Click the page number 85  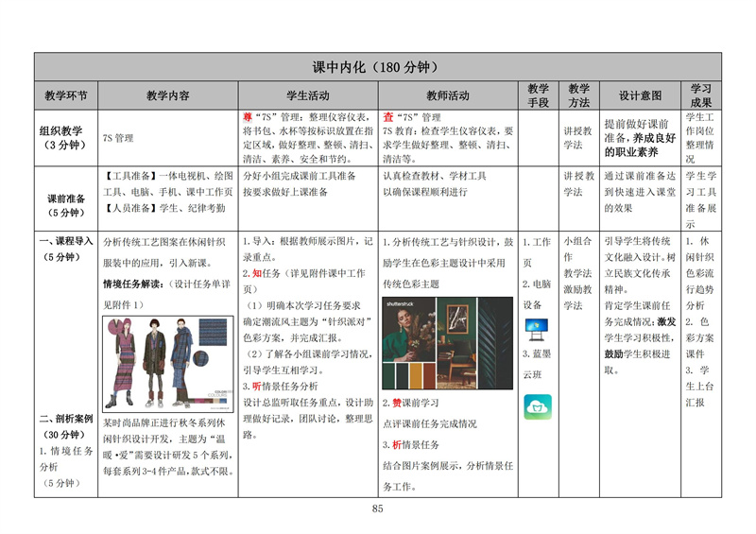coord(377,508)
